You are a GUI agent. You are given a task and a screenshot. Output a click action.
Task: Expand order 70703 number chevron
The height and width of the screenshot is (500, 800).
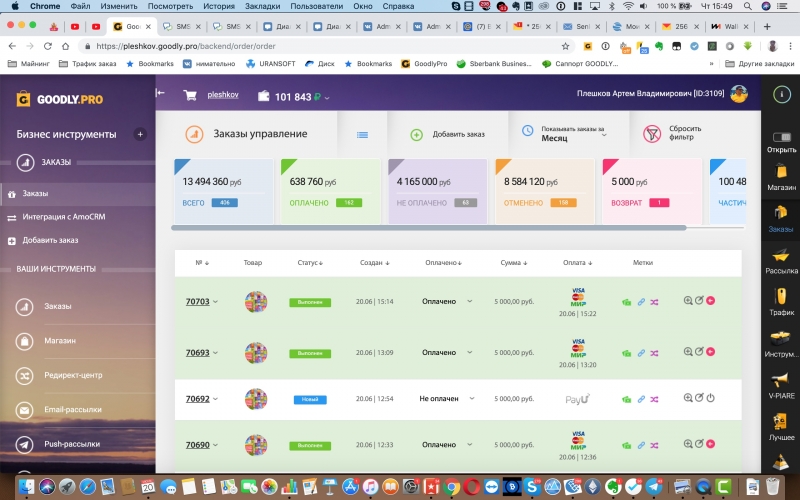[x=215, y=302]
